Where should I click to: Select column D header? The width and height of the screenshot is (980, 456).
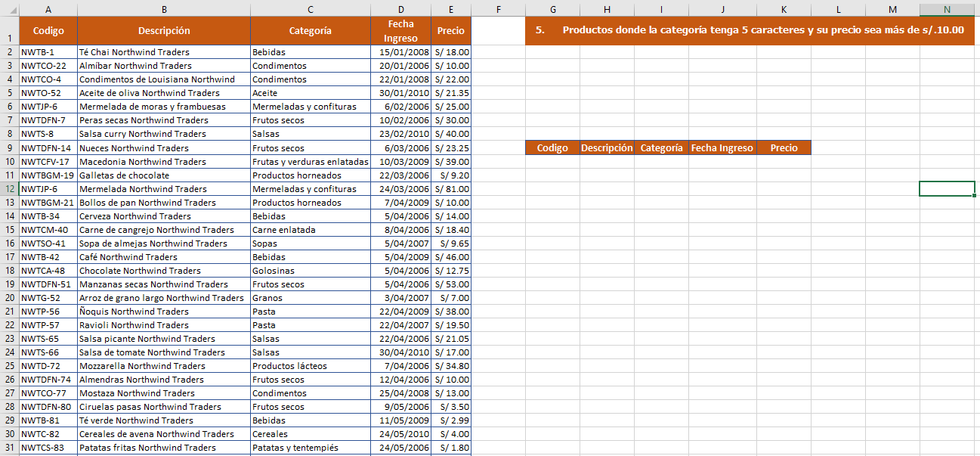click(400, 8)
